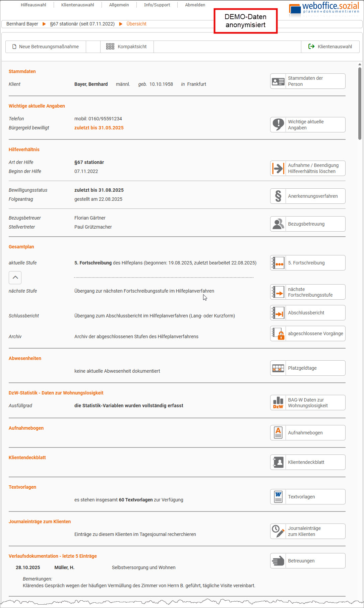Open the Hilfeauswahl menu
The width and height of the screenshot is (364, 608).
tap(33, 5)
